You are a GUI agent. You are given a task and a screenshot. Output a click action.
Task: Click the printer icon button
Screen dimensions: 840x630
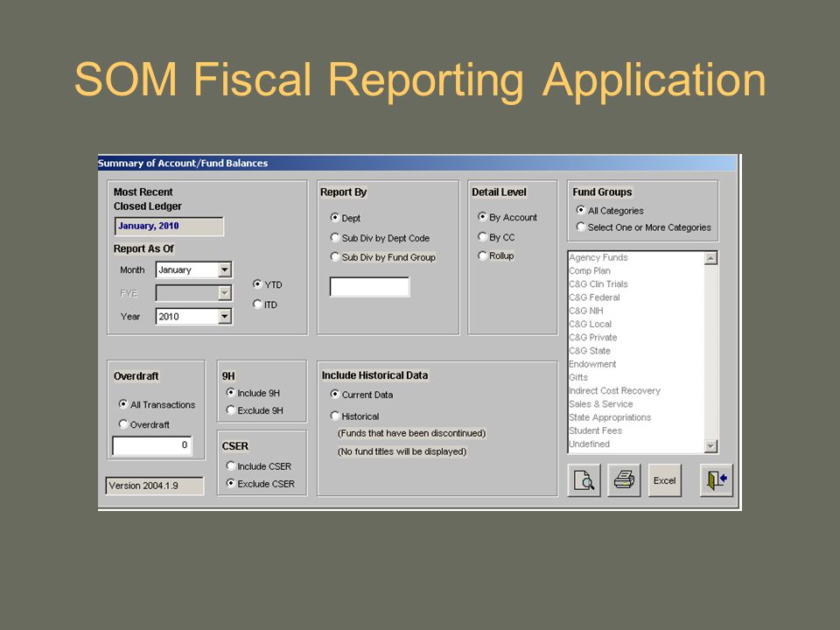(624, 480)
